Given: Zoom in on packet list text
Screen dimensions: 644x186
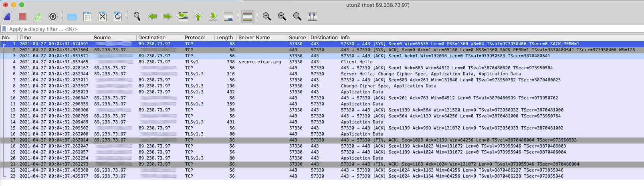Looking at the screenshot, I should 267,16.
